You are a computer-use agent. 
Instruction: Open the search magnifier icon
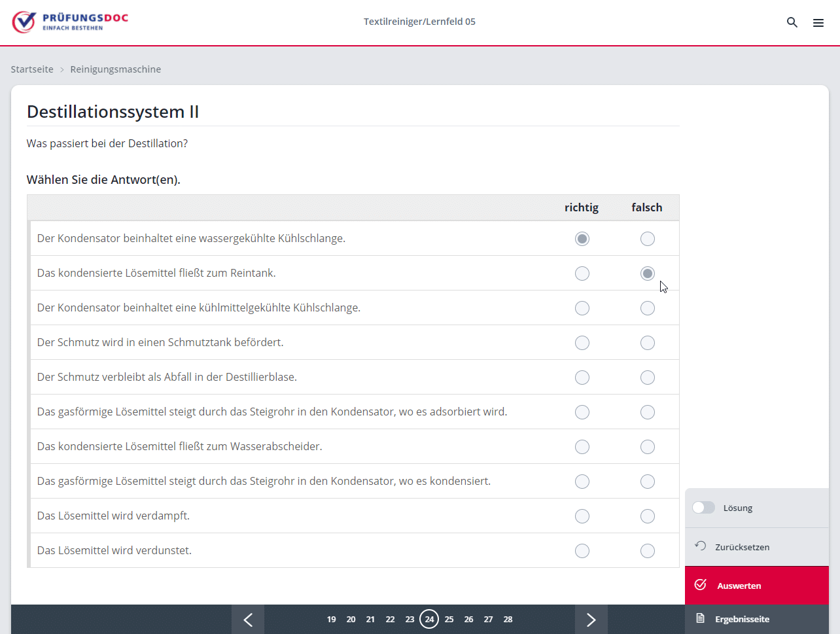(x=792, y=22)
